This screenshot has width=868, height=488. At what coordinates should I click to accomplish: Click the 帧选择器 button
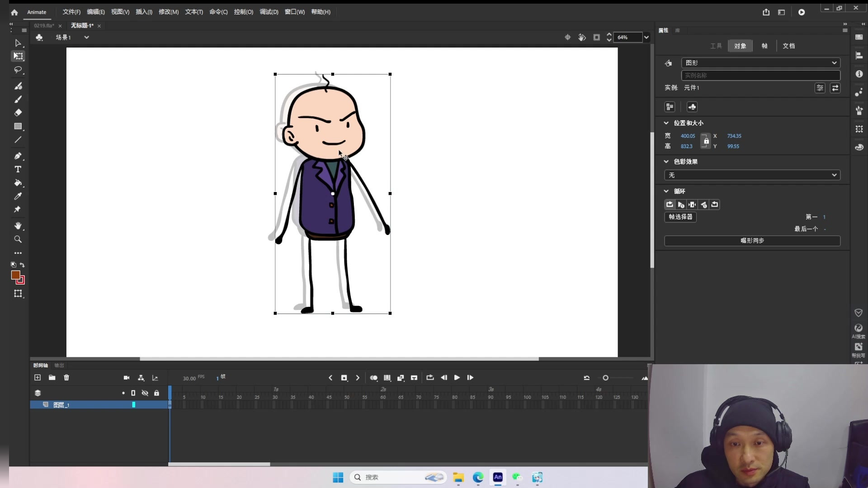[680, 217]
